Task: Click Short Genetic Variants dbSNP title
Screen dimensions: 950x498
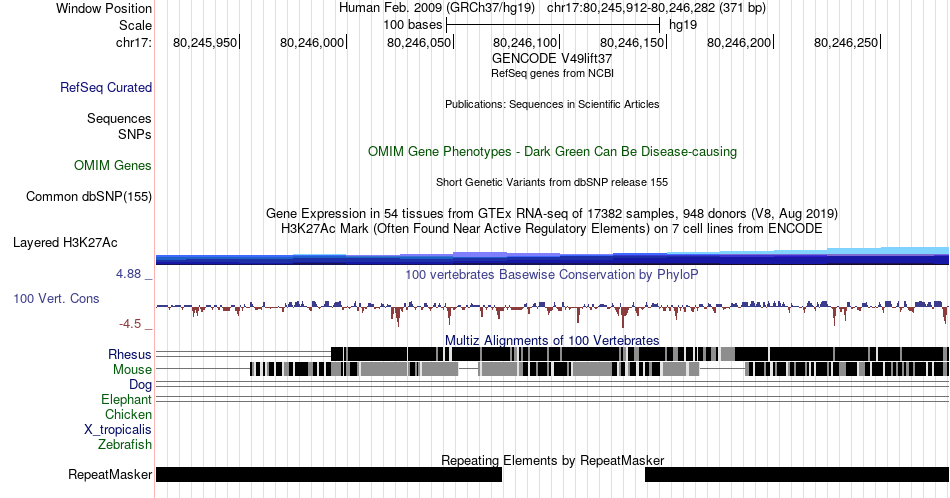Action: (x=552, y=182)
